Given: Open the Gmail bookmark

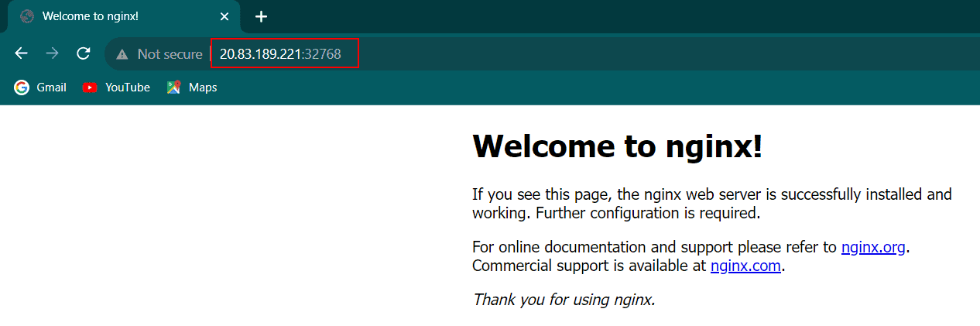Looking at the screenshot, I should [40, 88].
